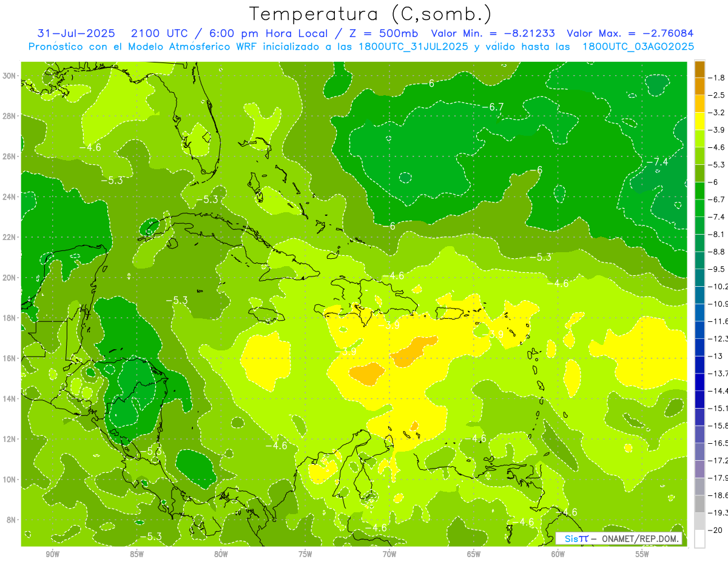Click the SisTT ONAMET/REP.DOM. logo box
Image resolution: width=728 pixels, height=562 pixels.
(x=619, y=538)
